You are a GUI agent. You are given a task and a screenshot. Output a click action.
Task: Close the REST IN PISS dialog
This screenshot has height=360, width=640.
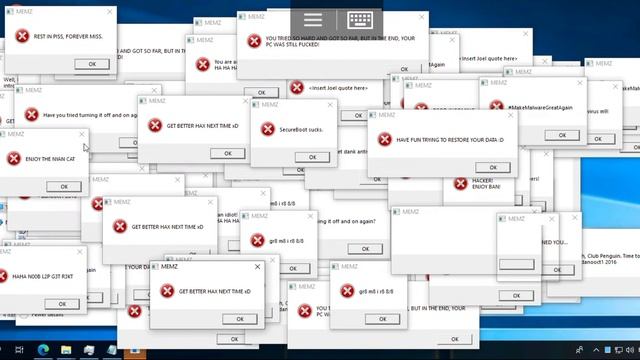(109, 12)
